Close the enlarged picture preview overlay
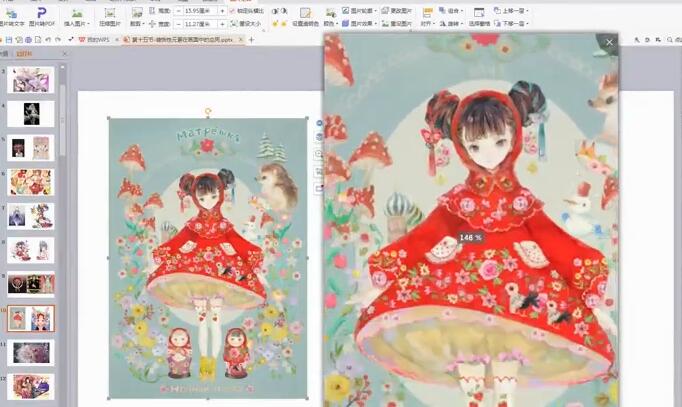The width and height of the screenshot is (682, 407). pos(609,42)
